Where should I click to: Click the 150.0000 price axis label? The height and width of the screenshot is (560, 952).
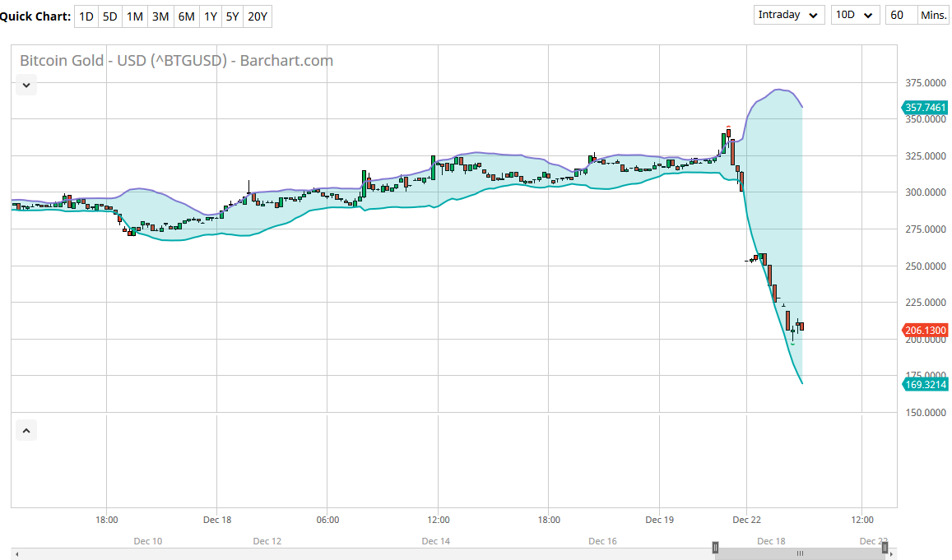pos(926,413)
